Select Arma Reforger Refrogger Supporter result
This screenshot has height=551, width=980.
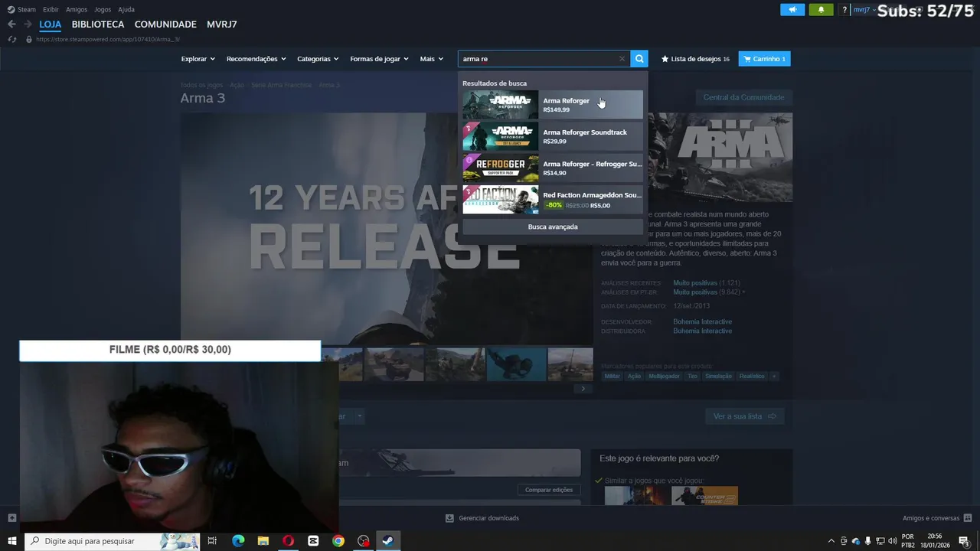point(553,168)
